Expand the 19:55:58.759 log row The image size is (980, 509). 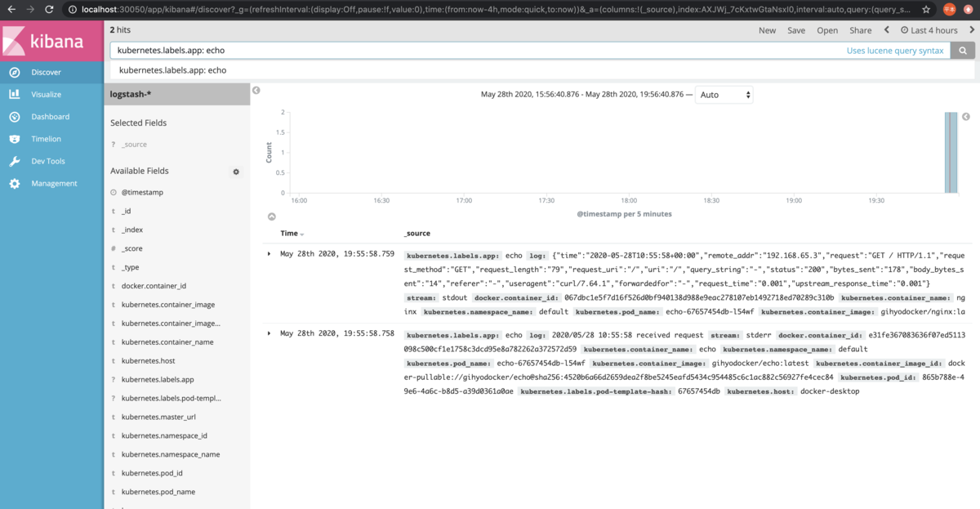[269, 254]
